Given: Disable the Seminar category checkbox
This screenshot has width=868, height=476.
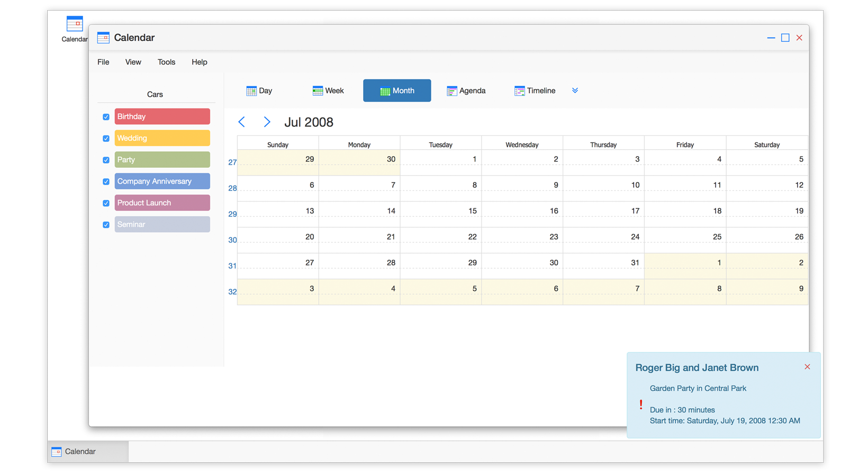Looking at the screenshot, I should click(106, 225).
